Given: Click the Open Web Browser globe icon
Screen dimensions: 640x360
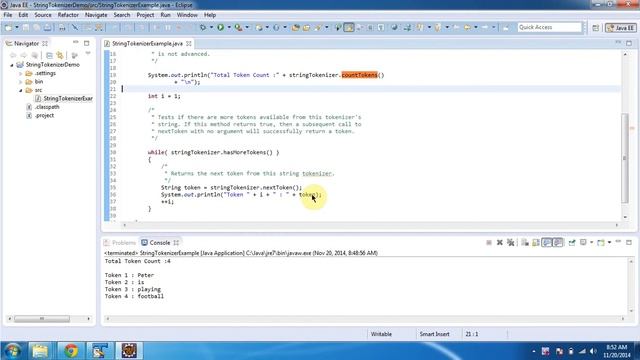Looking at the screenshot, I should [x=394, y=27].
